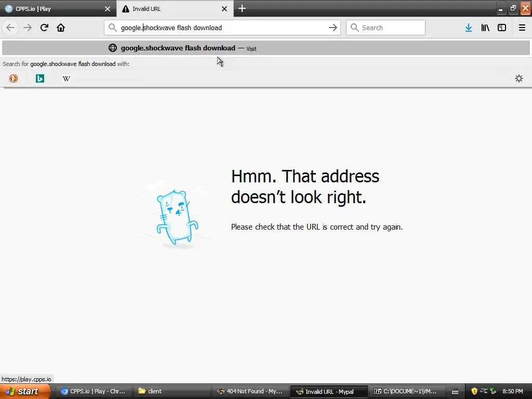Reload the current page
The height and width of the screenshot is (399, 532).
pos(44,28)
